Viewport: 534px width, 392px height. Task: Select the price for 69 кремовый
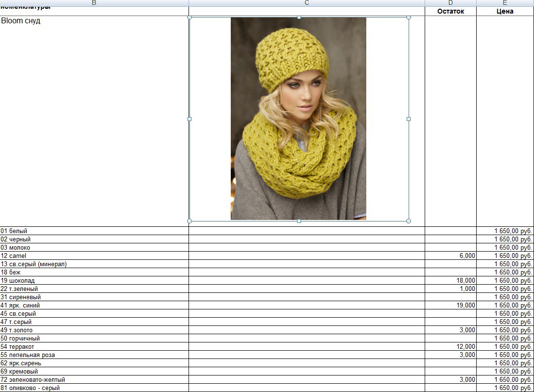[x=505, y=371]
